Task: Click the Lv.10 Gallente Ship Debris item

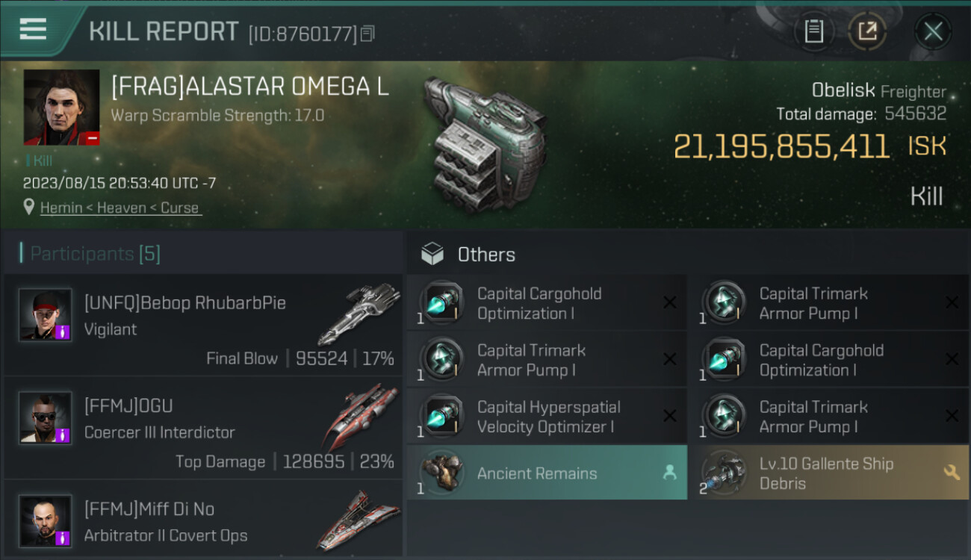Action: coord(825,473)
